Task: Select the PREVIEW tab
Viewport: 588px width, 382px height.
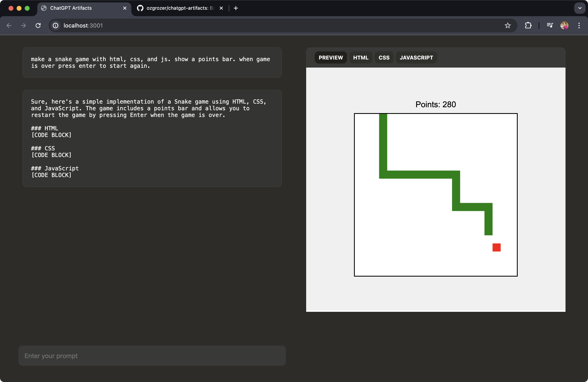Action: pos(330,57)
